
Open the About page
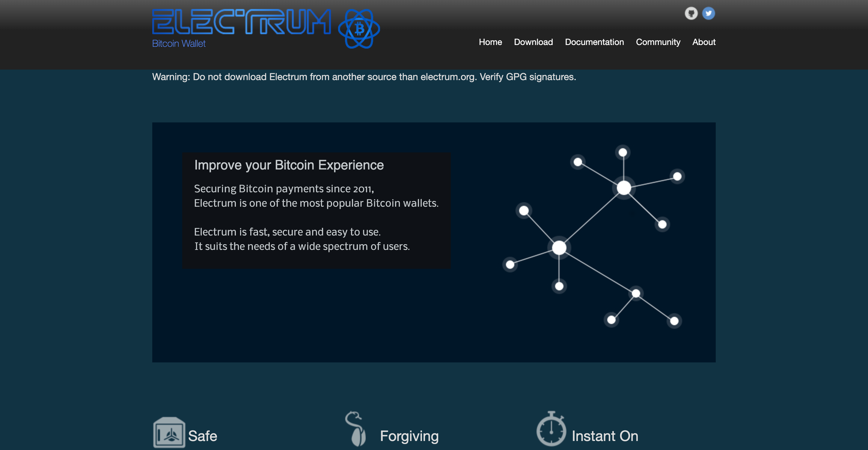(704, 42)
